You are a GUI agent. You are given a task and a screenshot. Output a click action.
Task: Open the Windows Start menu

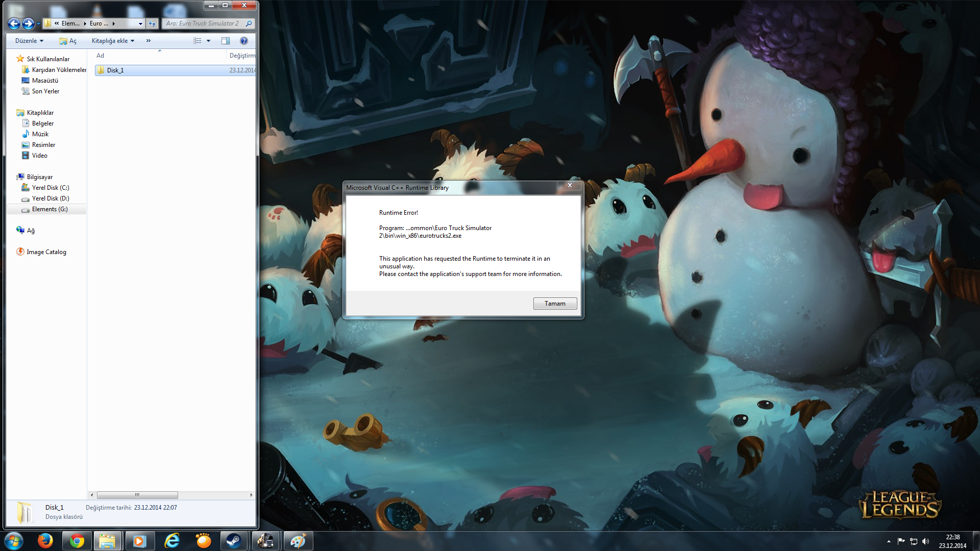coord(14,541)
